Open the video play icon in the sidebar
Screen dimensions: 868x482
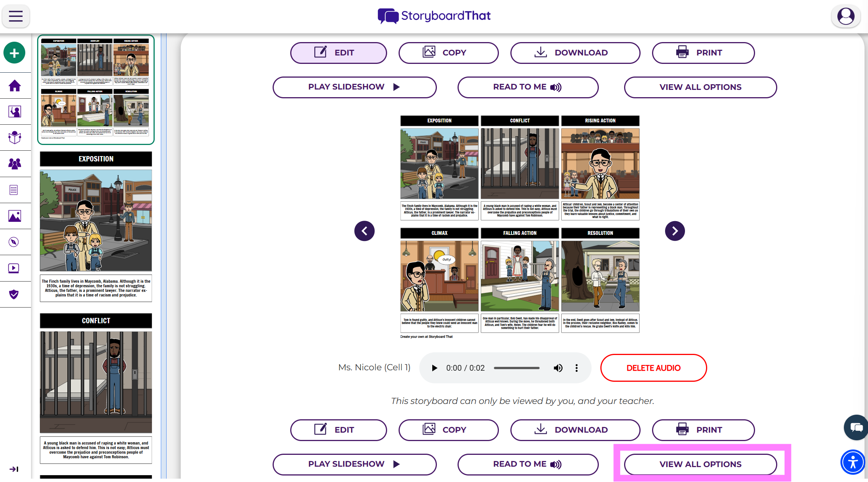[14, 268]
